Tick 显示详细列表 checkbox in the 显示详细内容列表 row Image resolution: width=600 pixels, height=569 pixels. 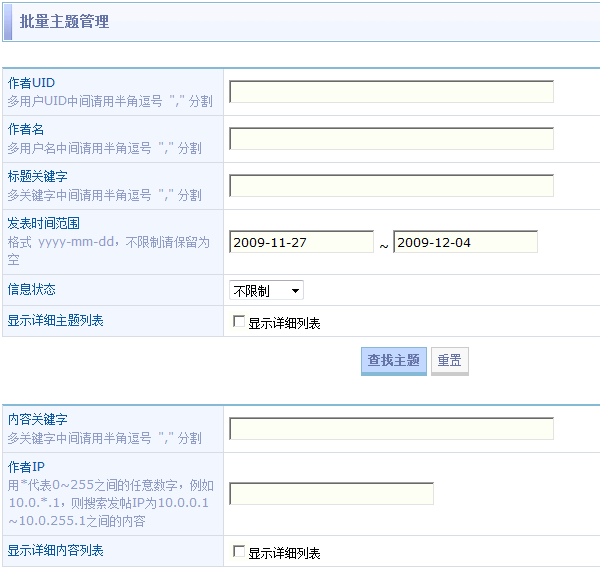(x=238, y=551)
